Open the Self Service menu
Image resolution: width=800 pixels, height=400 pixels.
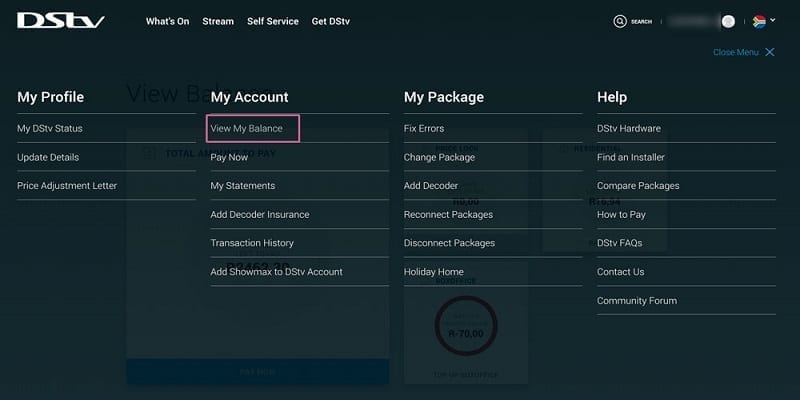[x=273, y=21]
